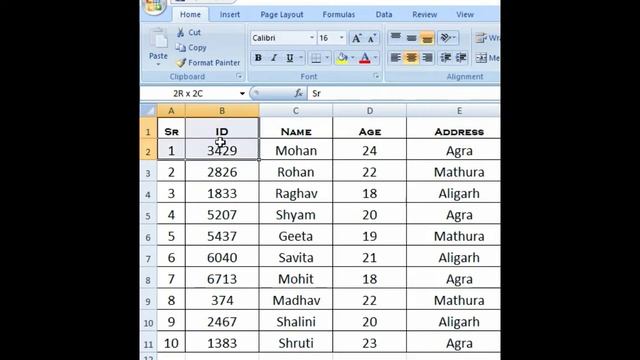Screen dimensions: 640x360
Task: Copy the selected cells
Action: 191,47
